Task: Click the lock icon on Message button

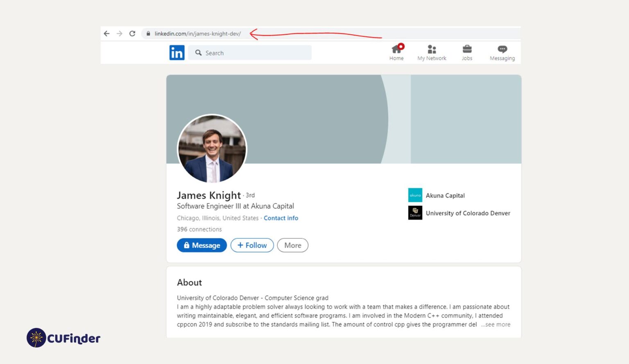Action: pos(187,245)
